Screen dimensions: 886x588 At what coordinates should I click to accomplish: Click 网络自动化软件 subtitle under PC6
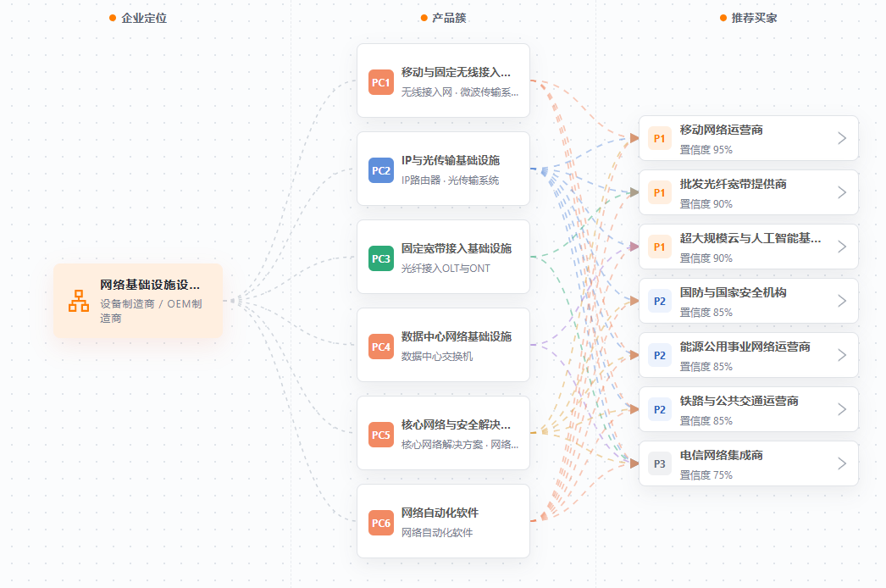click(x=437, y=533)
